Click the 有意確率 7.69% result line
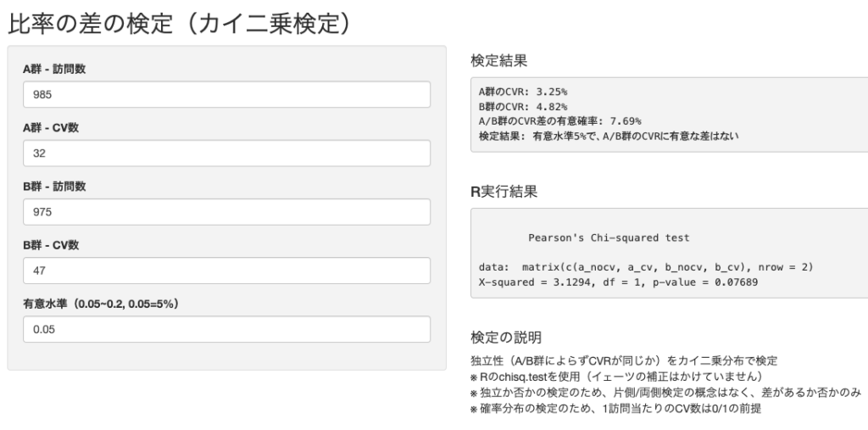Image resolution: width=868 pixels, height=430 pixels. (x=559, y=121)
